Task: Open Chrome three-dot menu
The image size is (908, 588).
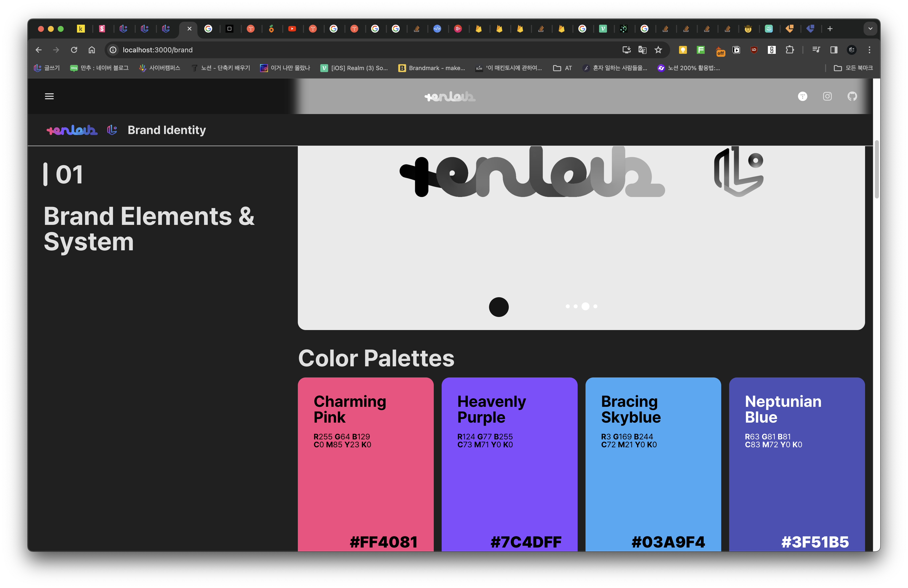Action: pyautogui.click(x=870, y=50)
